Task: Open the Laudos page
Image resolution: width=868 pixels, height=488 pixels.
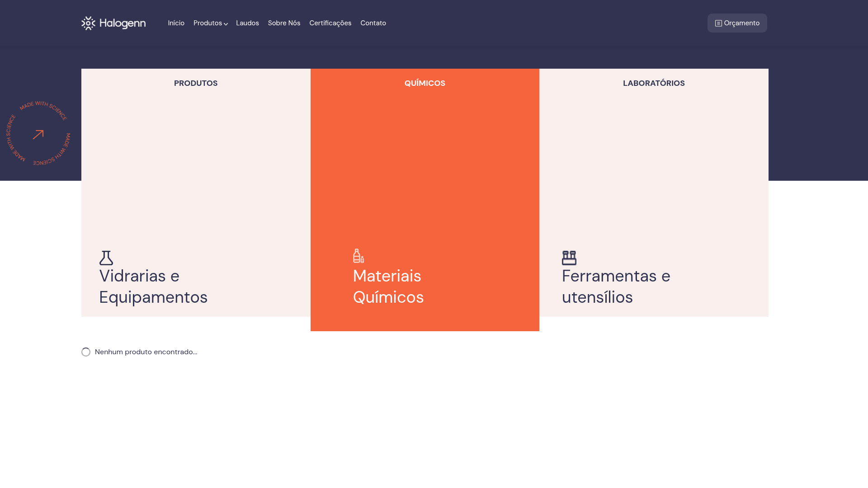Action: click(247, 23)
